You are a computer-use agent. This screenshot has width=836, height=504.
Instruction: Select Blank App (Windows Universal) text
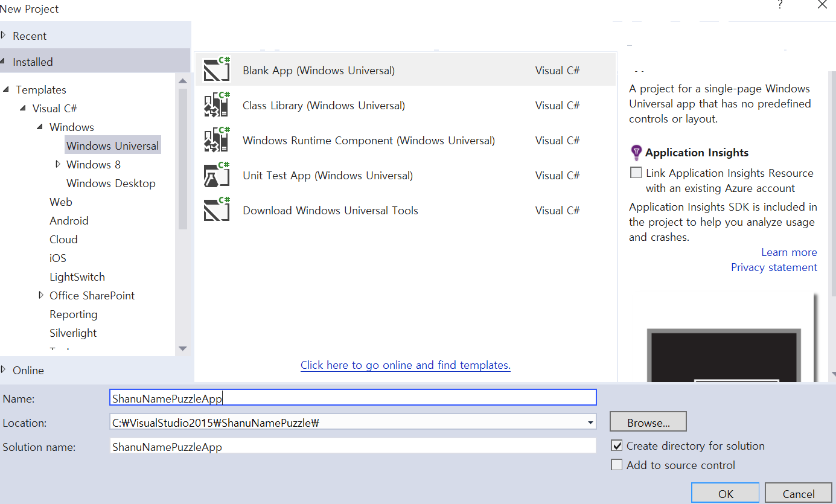click(319, 70)
